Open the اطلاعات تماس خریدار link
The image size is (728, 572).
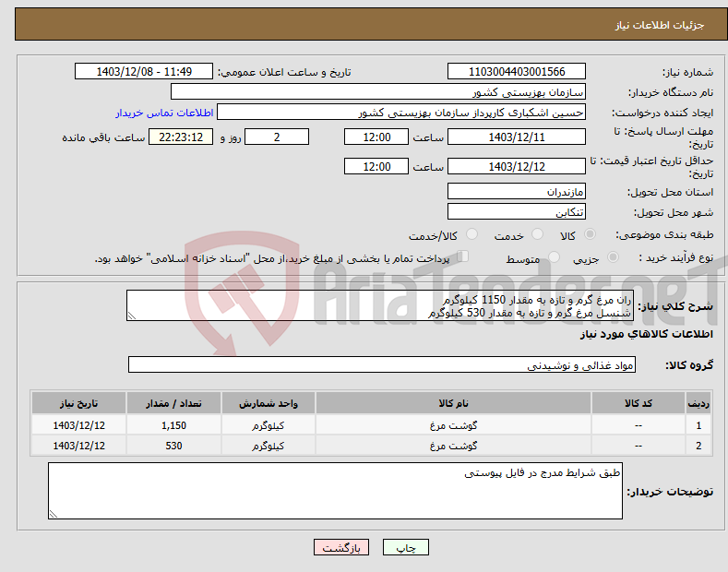tap(164, 113)
